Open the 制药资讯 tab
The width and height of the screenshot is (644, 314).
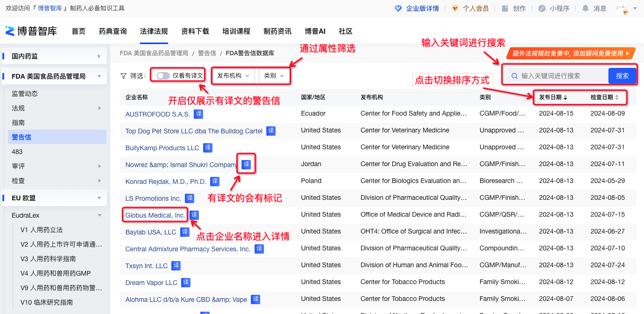point(278,31)
